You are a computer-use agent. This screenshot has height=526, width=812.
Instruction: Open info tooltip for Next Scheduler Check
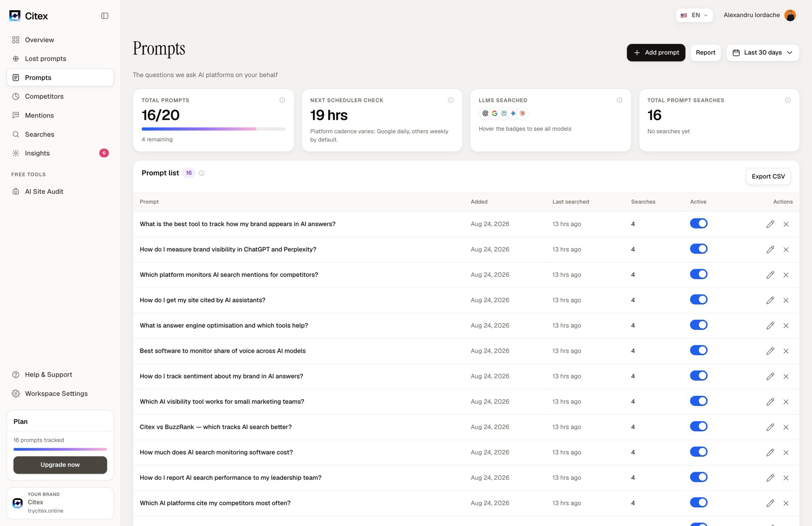(x=450, y=100)
